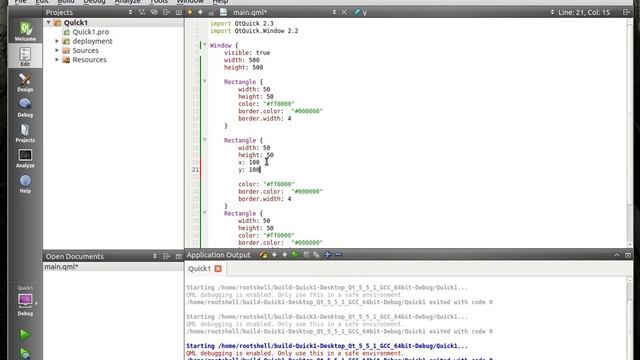Image resolution: width=640 pixels, height=360 pixels.
Task: Expand the Resources folder
Action: [57, 60]
